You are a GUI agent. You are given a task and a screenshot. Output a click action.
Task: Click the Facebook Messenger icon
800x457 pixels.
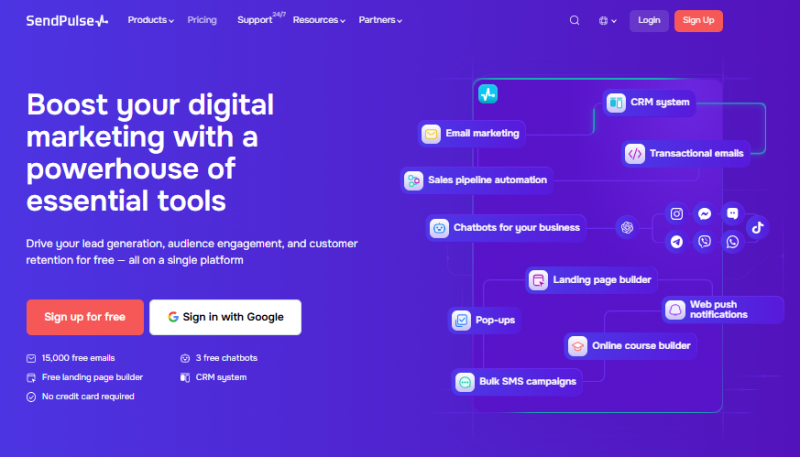(x=705, y=214)
